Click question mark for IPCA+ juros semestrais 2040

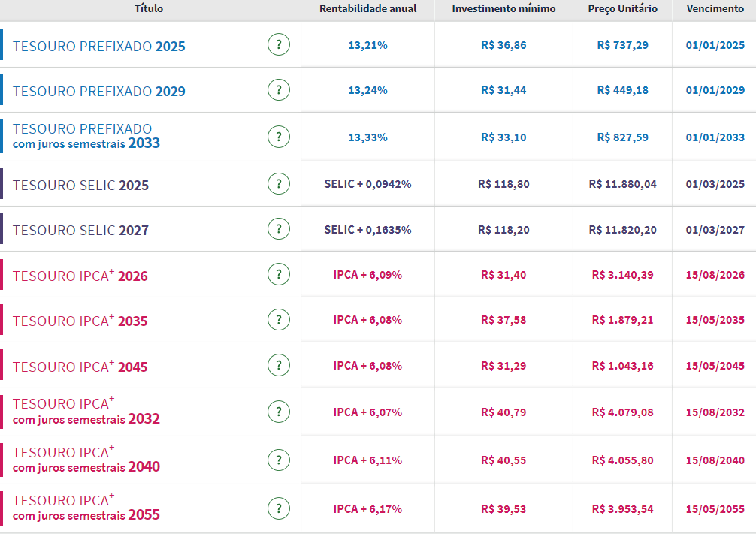coord(278,460)
